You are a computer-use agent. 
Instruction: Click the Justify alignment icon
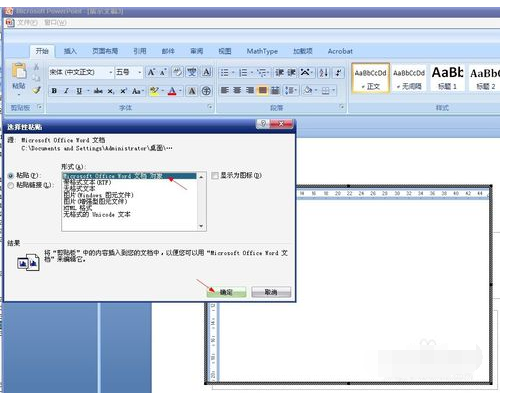tap(263, 90)
